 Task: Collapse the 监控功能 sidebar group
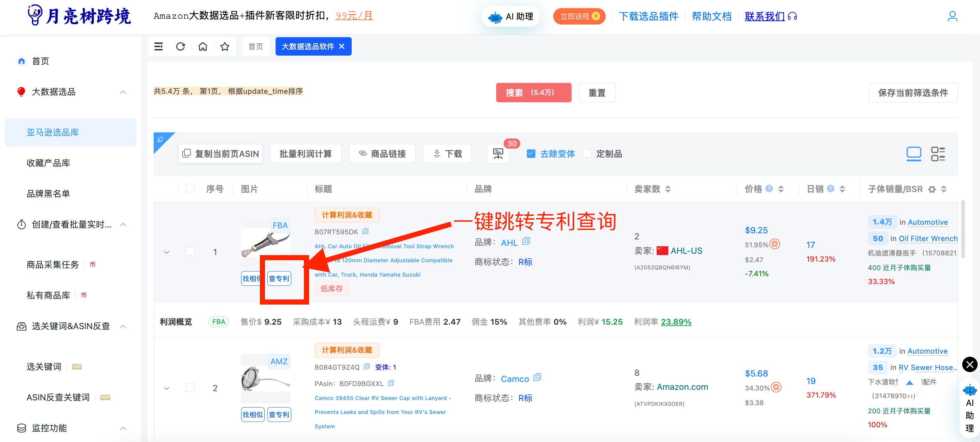tap(123, 428)
